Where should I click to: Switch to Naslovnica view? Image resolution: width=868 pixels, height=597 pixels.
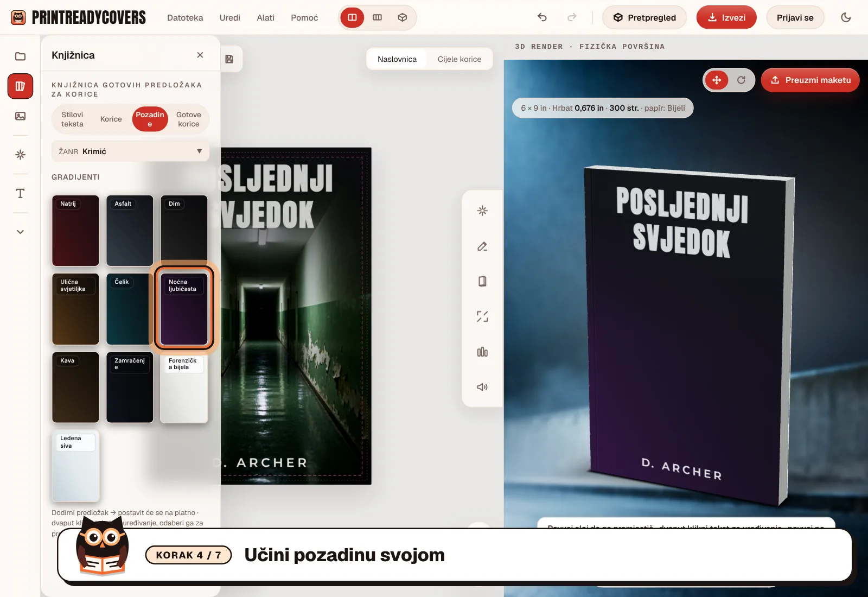[397, 59]
